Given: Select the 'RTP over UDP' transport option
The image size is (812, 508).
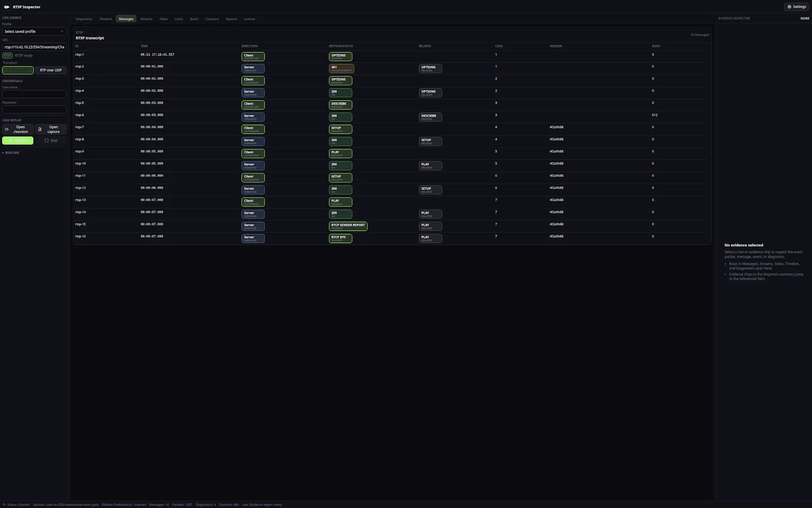Looking at the screenshot, I should pos(51,70).
